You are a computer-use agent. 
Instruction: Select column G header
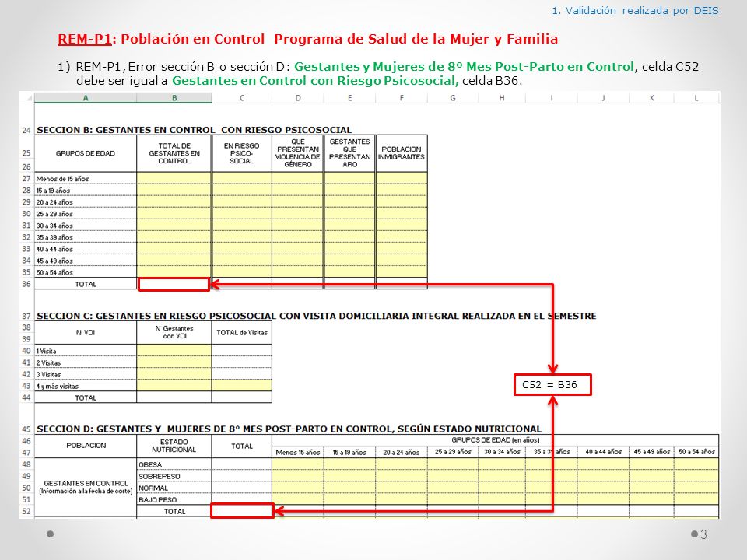[x=453, y=98]
